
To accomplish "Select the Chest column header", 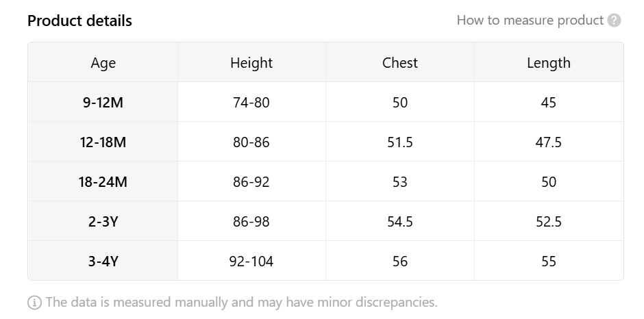I will pyautogui.click(x=400, y=62).
